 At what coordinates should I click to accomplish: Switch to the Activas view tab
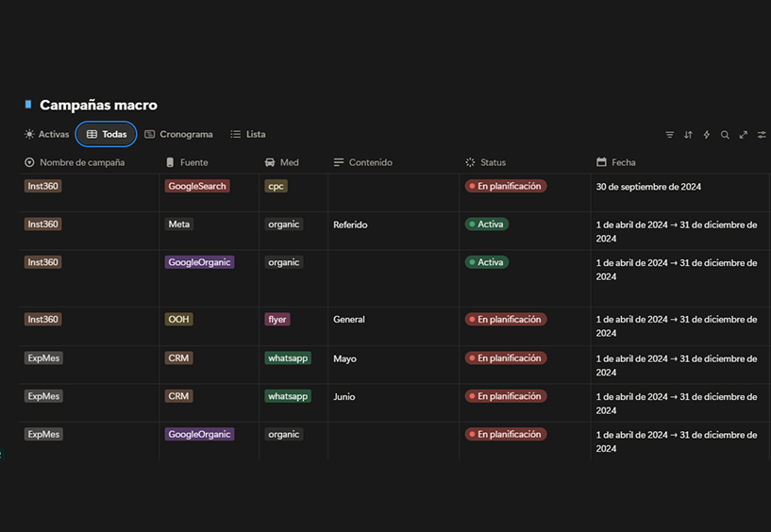(x=47, y=135)
